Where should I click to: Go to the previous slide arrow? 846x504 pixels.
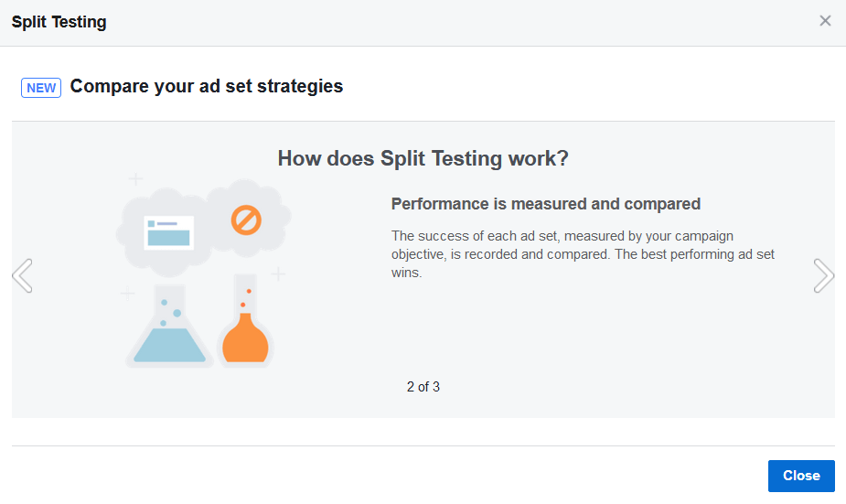tap(23, 275)
